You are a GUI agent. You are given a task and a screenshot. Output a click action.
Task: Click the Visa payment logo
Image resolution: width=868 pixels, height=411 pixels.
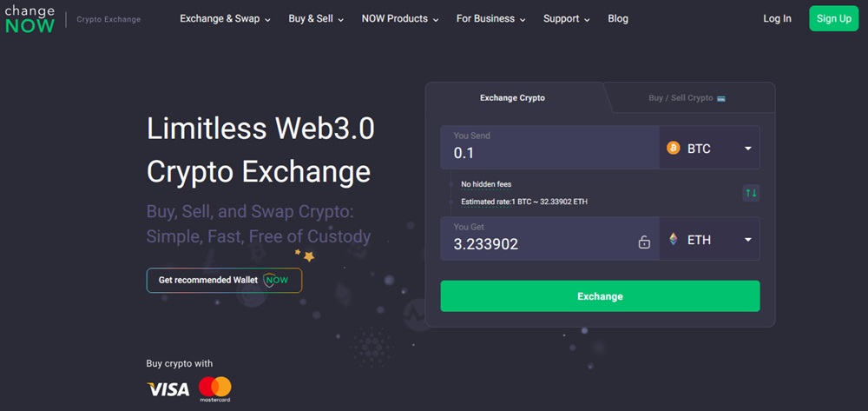pyautogui.click(x=168, y=388)
